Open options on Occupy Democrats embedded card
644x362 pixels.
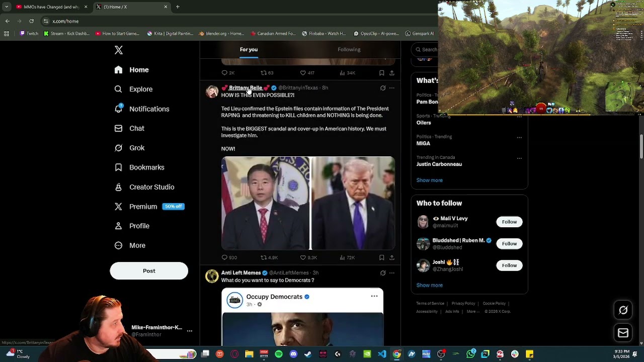(x=374, y=296)
